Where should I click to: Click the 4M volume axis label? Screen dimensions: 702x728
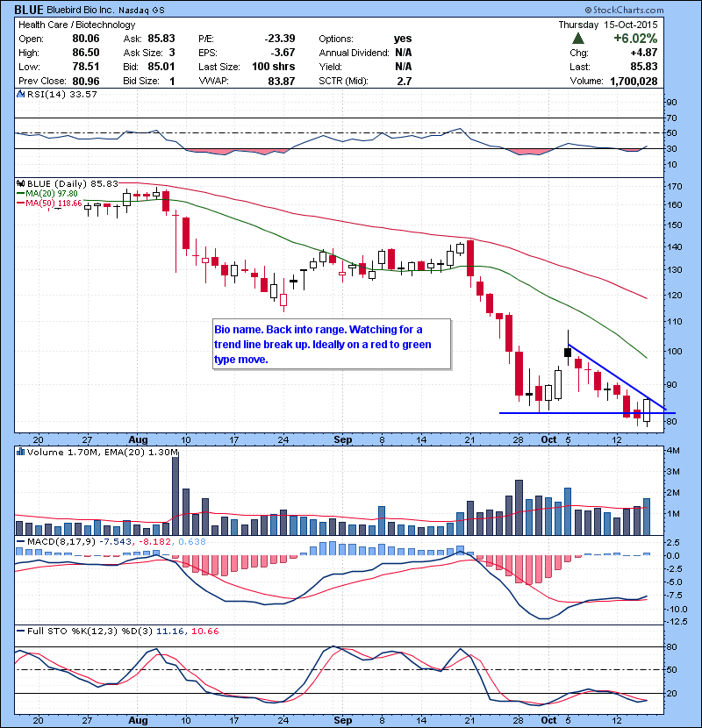point(673,450)
